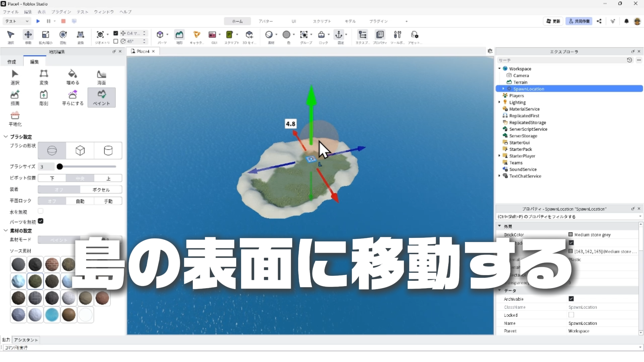Select the brick material swatch
This screenshot has width=644, height=362.
click(x=52, y=264)
